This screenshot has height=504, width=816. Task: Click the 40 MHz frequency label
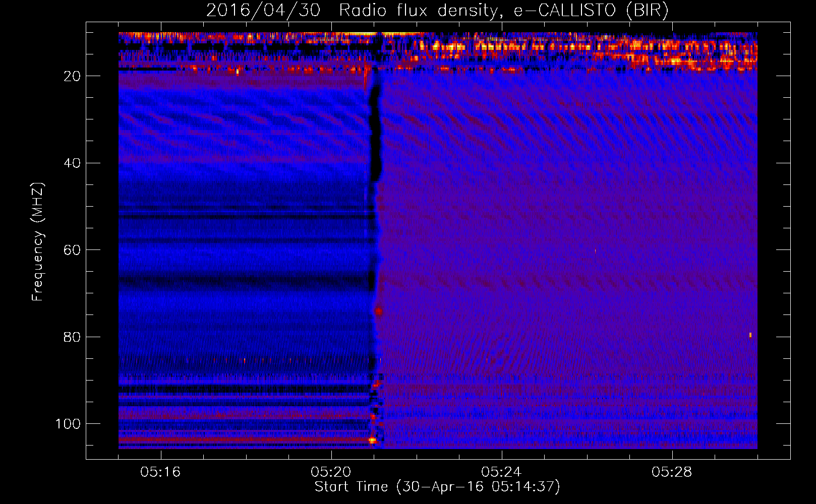tap(72, 163)
